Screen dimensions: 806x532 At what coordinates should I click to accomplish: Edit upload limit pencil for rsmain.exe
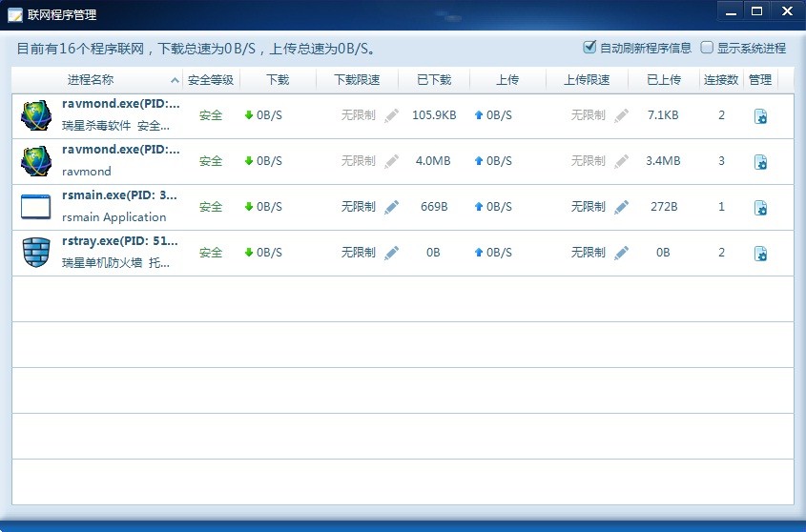pyautogui.click(x=622, y=207)
